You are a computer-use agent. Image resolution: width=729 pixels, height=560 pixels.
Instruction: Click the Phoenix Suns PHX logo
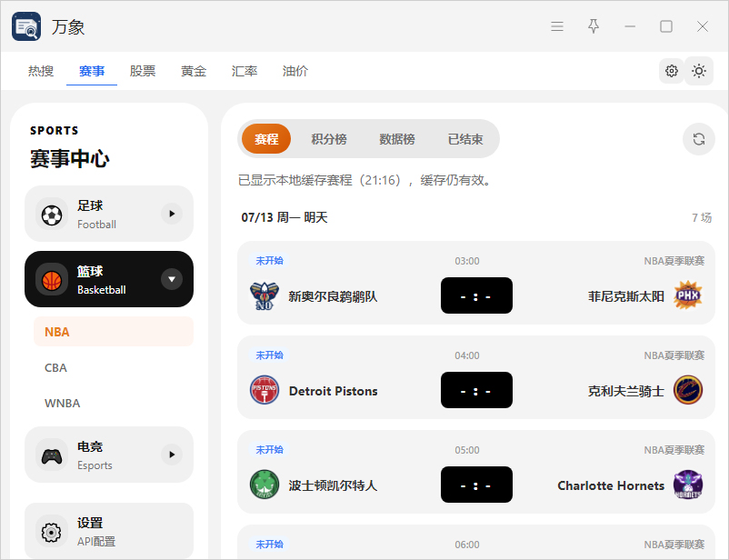687,295
